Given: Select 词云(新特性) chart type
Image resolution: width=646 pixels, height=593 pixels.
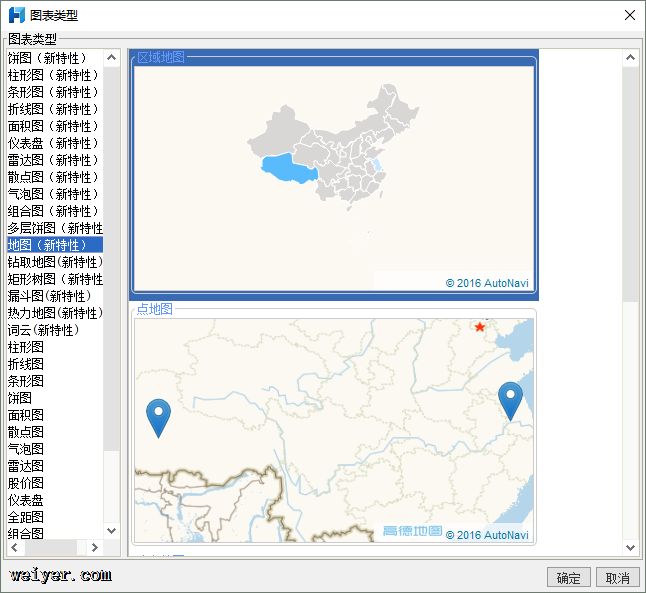Looking at the screenshot, I should tap(43, 330).
